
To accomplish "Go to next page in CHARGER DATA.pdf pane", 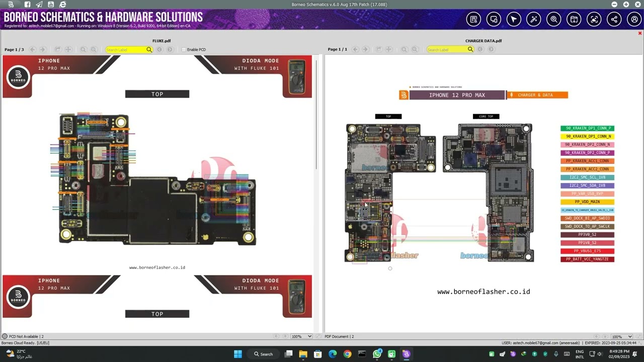I will tap(365, 49).
